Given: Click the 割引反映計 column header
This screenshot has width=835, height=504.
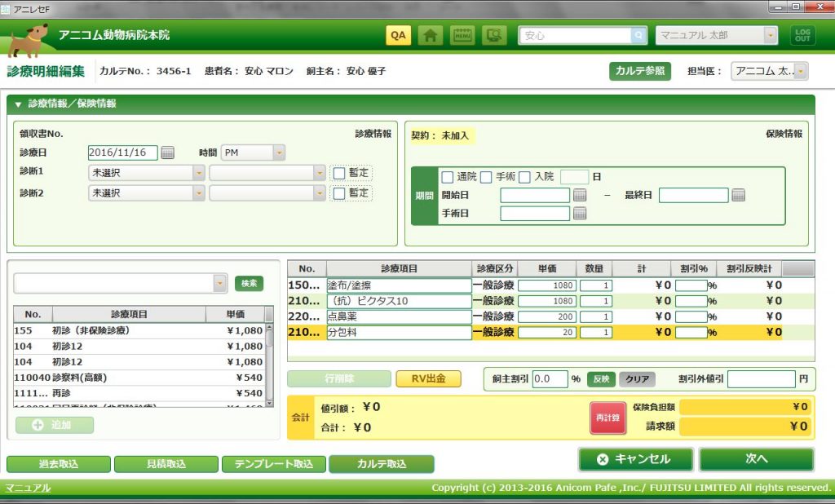Looking at the screenshot, I should (749, 269).
